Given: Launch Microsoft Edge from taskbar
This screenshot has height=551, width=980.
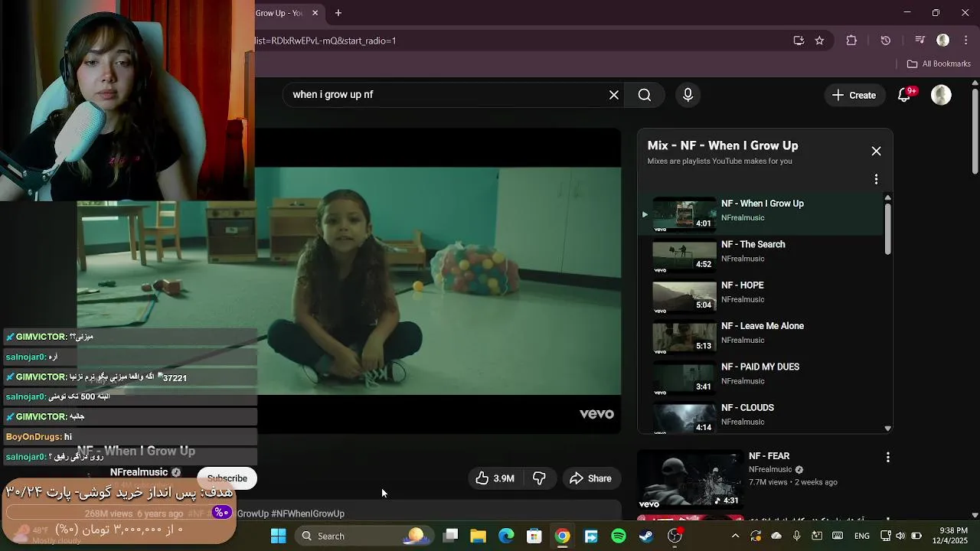Looking at the screenshot, I should coord(506,536).
